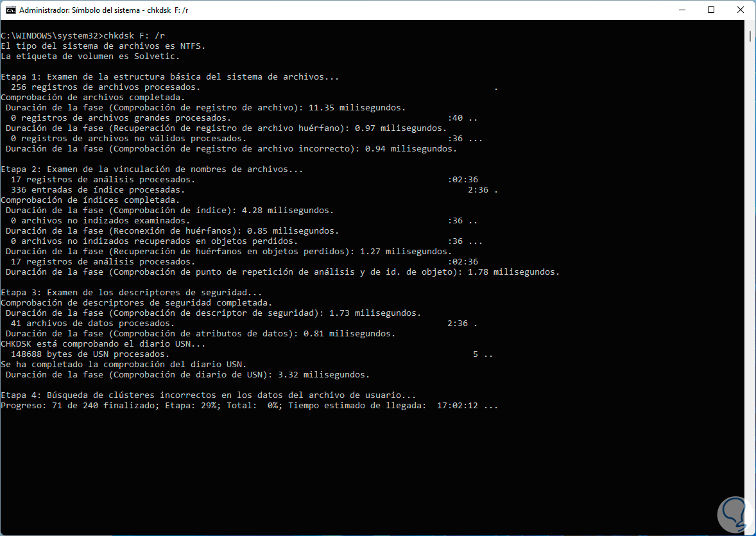
Task: Click the 'Etapa 1: Examen de la estructura básica' line
Action: (169, 77)
